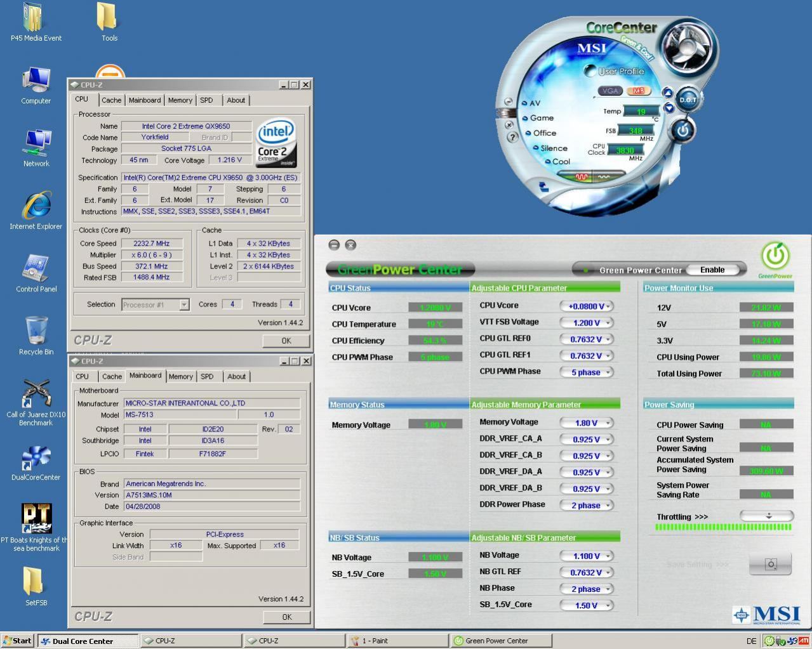Click the CoreCenter down arrow button
This screenshot has height=649, width=812.
668,107
